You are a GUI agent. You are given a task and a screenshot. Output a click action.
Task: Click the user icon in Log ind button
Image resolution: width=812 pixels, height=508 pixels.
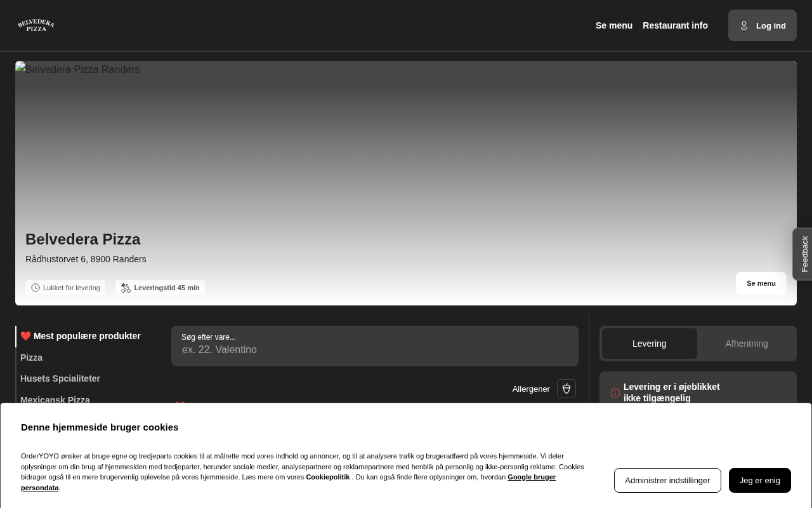click(x=744, y=25)
